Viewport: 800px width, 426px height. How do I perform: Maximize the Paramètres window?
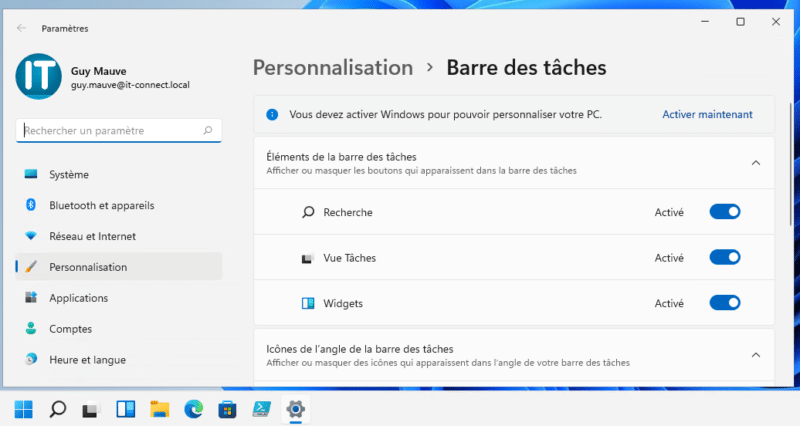pos(740,21)
